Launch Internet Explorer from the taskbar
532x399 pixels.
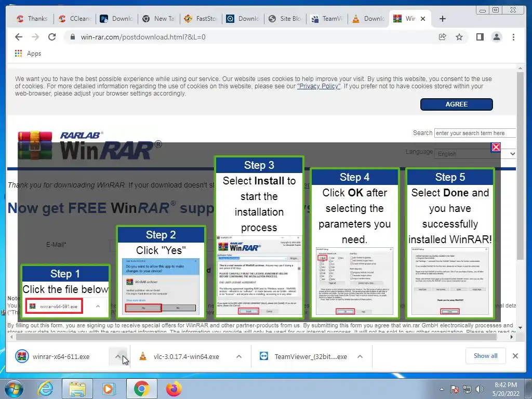(46, 389)
